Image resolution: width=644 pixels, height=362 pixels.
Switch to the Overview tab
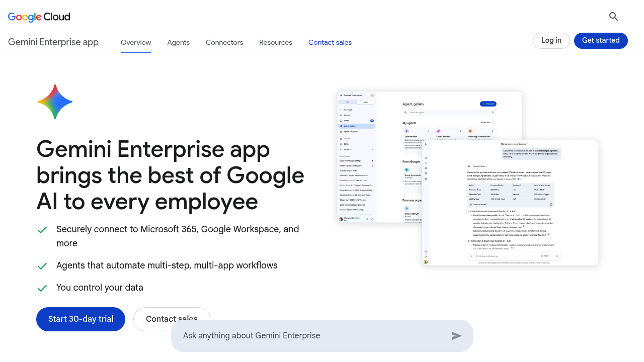[x=136, y=43]
